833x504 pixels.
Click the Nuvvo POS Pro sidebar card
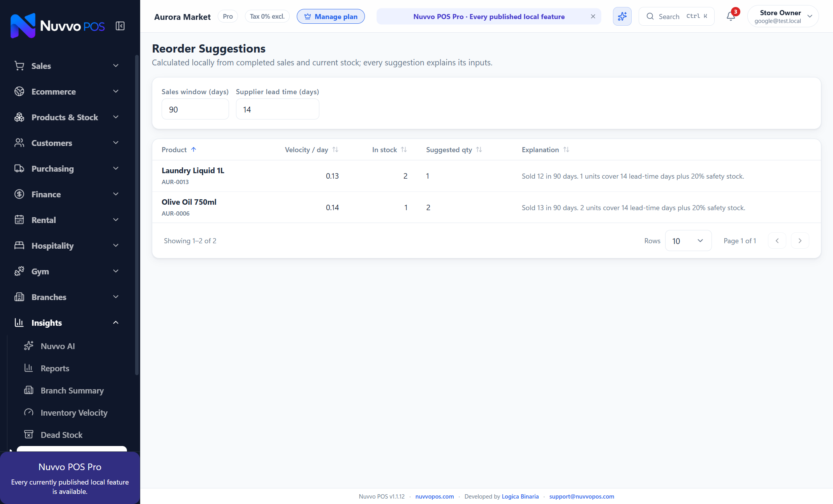pos(70,478)
